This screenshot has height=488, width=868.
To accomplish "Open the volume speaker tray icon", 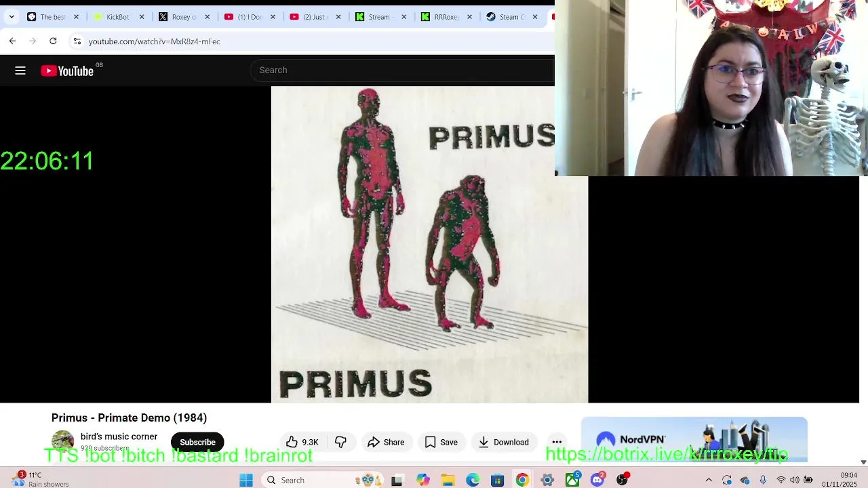I will point(794,480).
